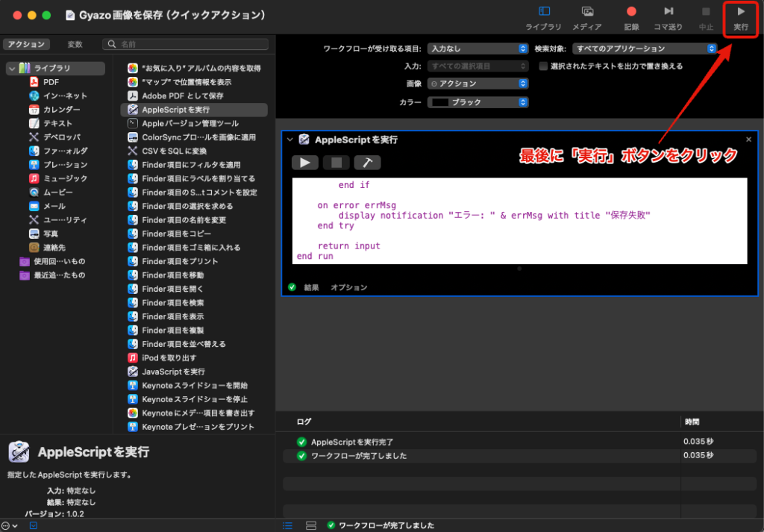The height and width of the screenshot is (532, 764).
Task: Click the 記録 record button
Action: [x=631, y=17]
